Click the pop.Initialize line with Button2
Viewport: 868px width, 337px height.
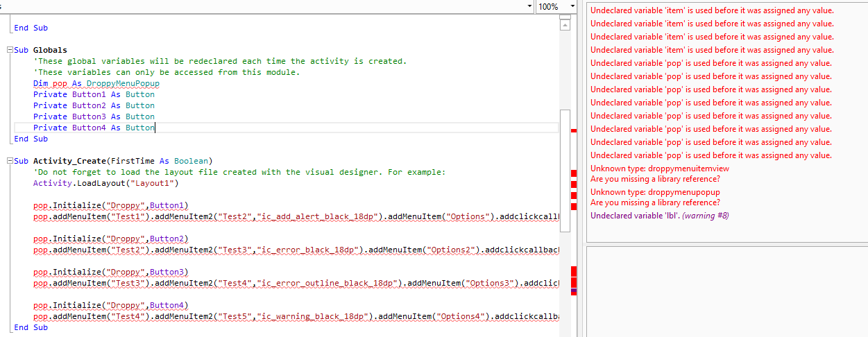(x=111, y=239)
